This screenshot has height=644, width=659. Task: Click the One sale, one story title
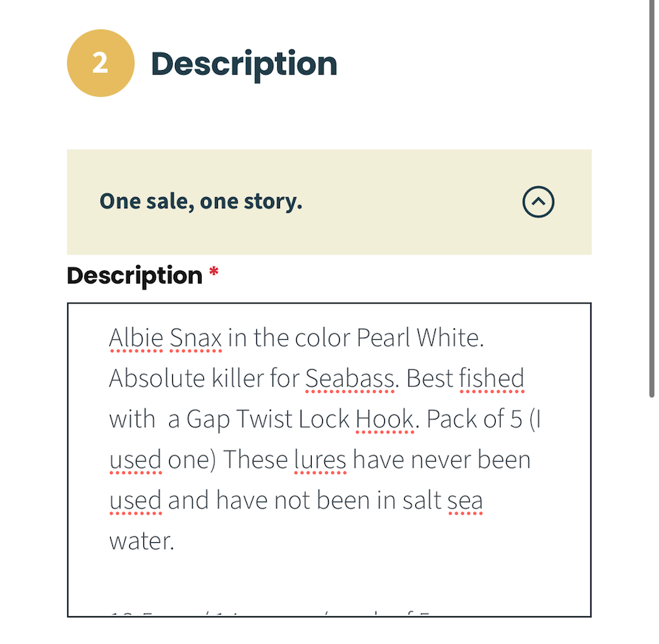(x=201, y=201)
